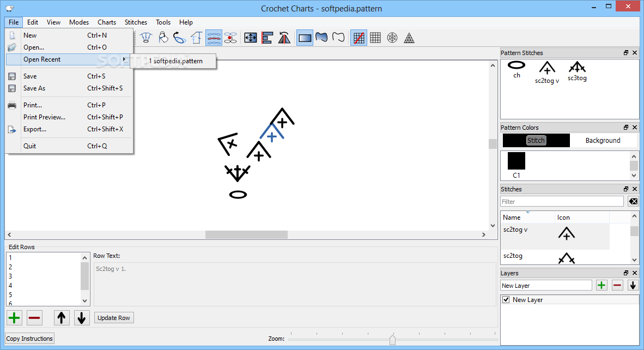Select Quit in the File menu

coord(69,146)
